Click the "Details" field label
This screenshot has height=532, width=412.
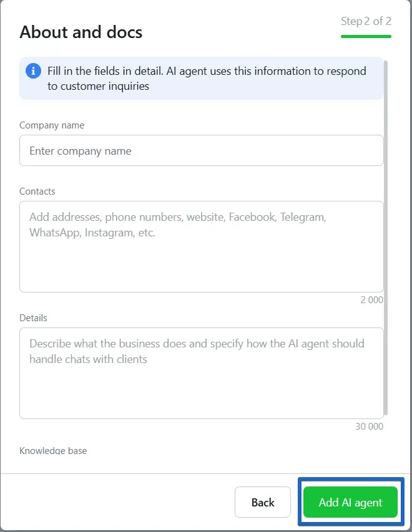33,318
